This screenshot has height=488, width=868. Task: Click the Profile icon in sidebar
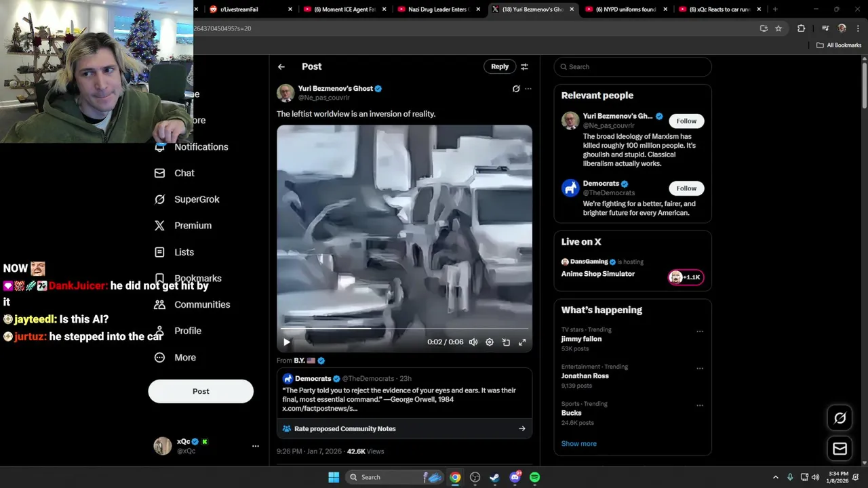(159, 331)
